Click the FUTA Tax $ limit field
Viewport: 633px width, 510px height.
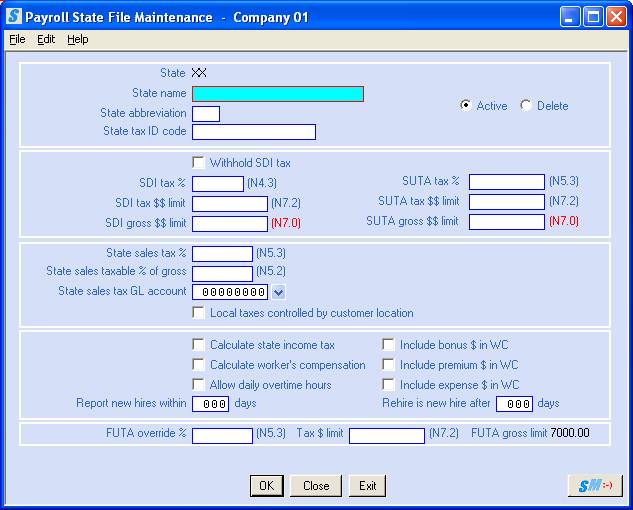pyautogui.click(x=387, y=436)
